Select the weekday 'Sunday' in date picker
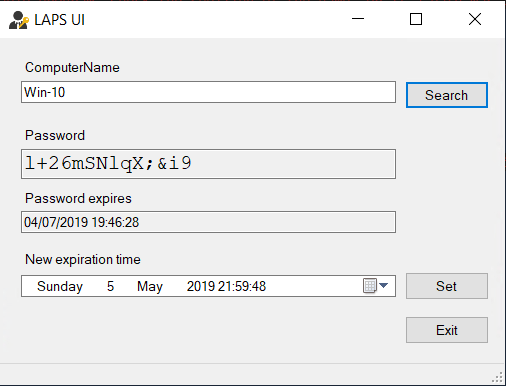The width and height of the screenshot is (506, 386). tap(60, 286)
